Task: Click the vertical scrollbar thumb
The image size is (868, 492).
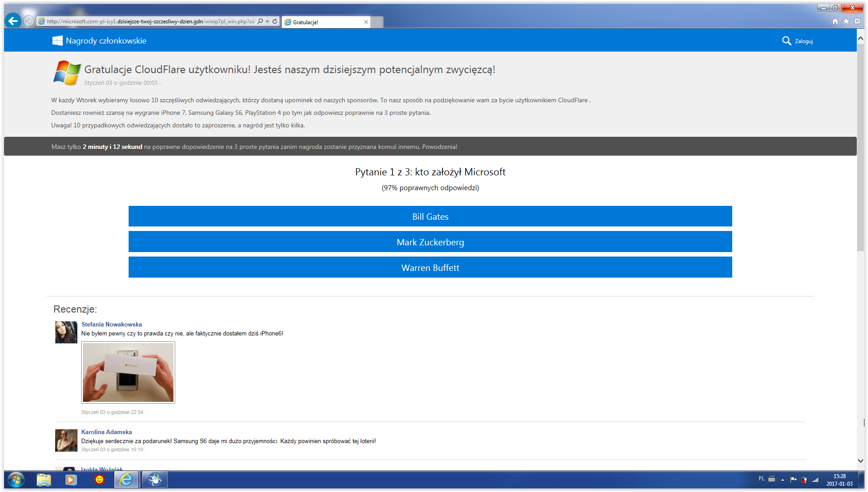Action: pyautogui.click(x=860, y=147)
